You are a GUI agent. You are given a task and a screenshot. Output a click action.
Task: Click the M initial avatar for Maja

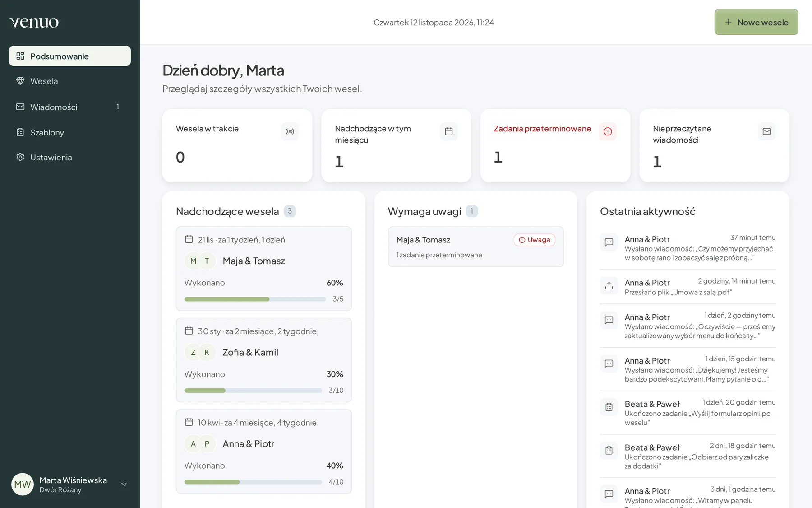(193, 261)
